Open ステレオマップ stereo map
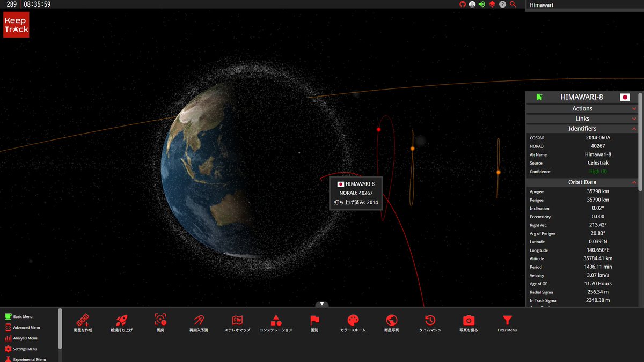This screenshot has height=362, width=644. pyautogui.click(x=237, y=323)
